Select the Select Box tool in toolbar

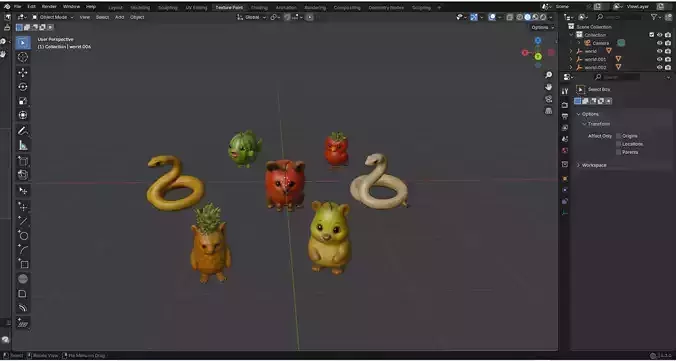tap(23, 43)
